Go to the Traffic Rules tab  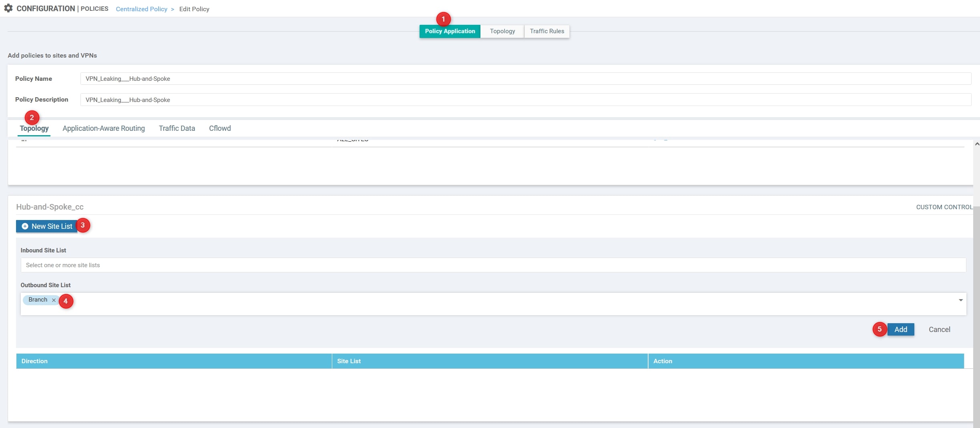coord(546,31)
